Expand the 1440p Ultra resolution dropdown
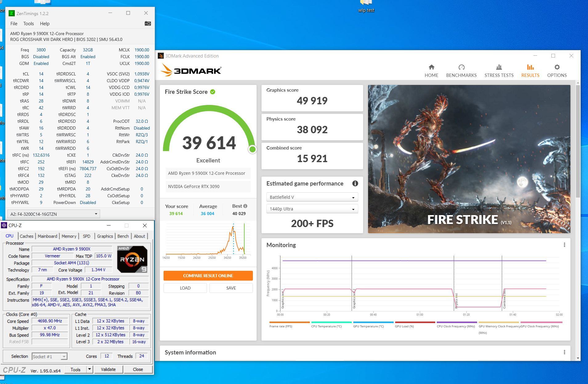Screen dimensions: 588x384 [x=312, y=209]
